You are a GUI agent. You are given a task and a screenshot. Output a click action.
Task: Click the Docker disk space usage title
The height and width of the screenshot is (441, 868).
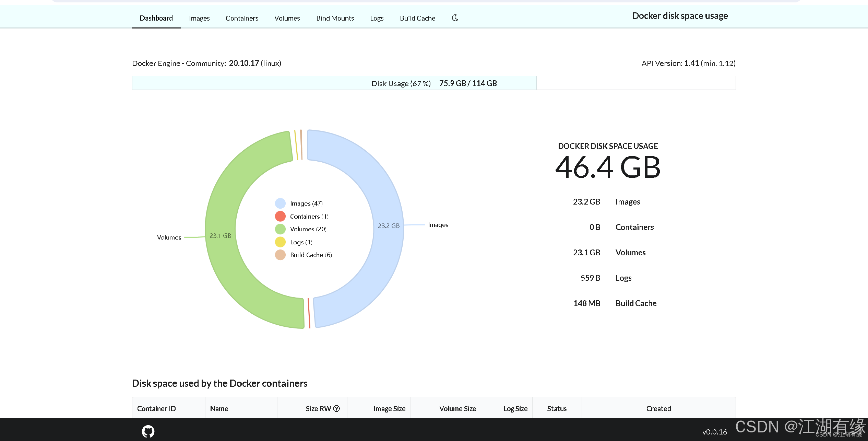coord(680,16)
